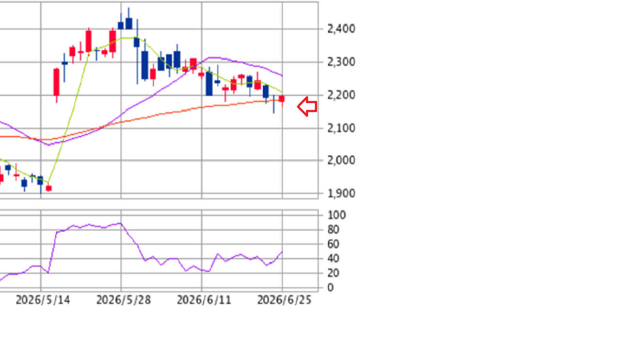Select the 2026/5/28 date label

124,301
